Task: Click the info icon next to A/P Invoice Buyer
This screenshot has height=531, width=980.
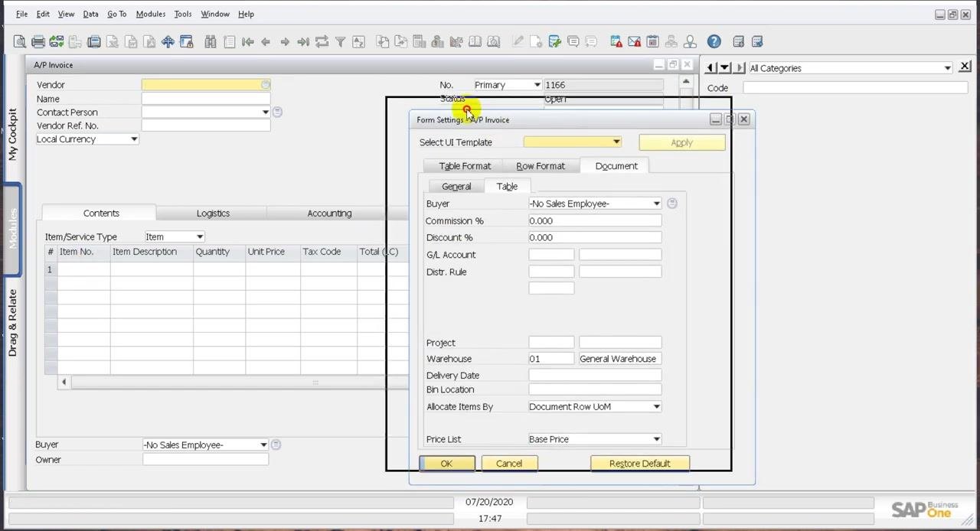Action: point(276,445)
